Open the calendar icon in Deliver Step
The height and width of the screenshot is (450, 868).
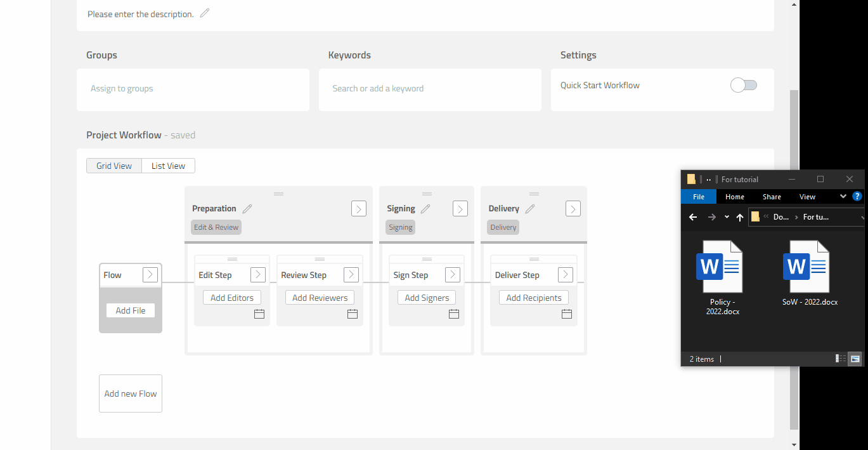(x=566, y=314)
